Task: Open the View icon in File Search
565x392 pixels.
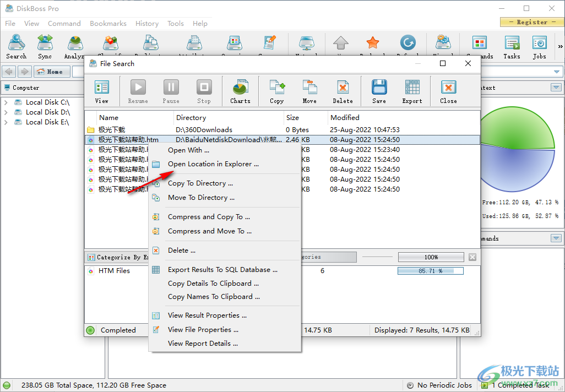Action: point(102,91)
